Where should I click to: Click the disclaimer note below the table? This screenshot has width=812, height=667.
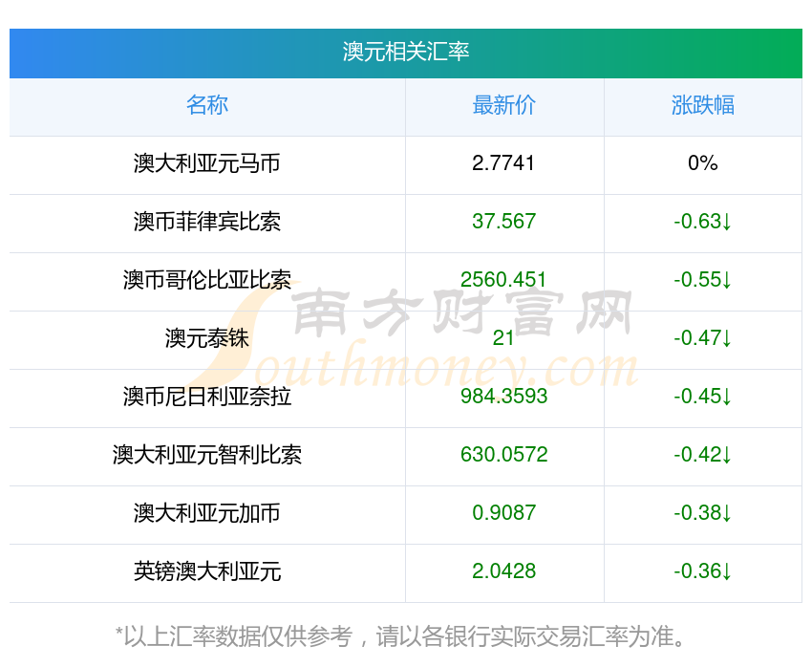(x=399, y=636)
